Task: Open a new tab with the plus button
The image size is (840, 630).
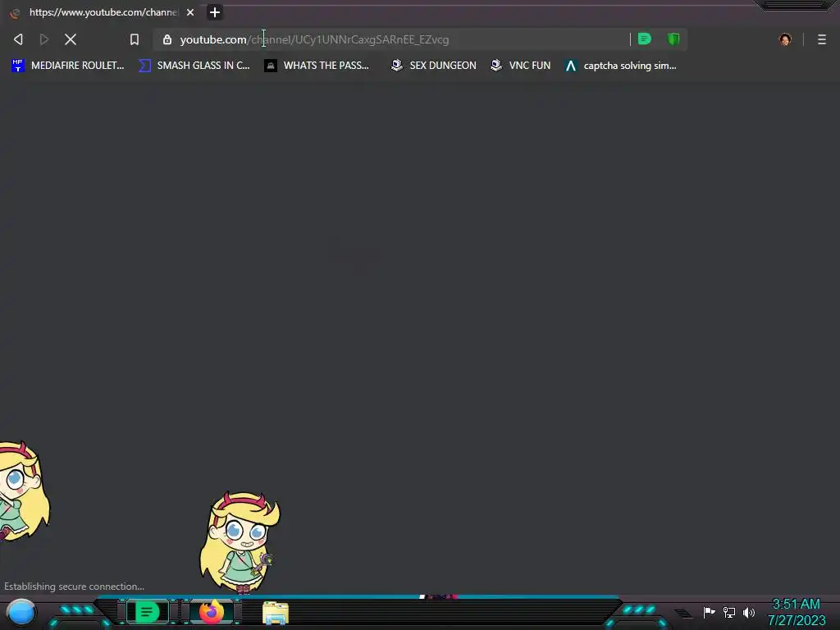Action: tap(215, 12)
